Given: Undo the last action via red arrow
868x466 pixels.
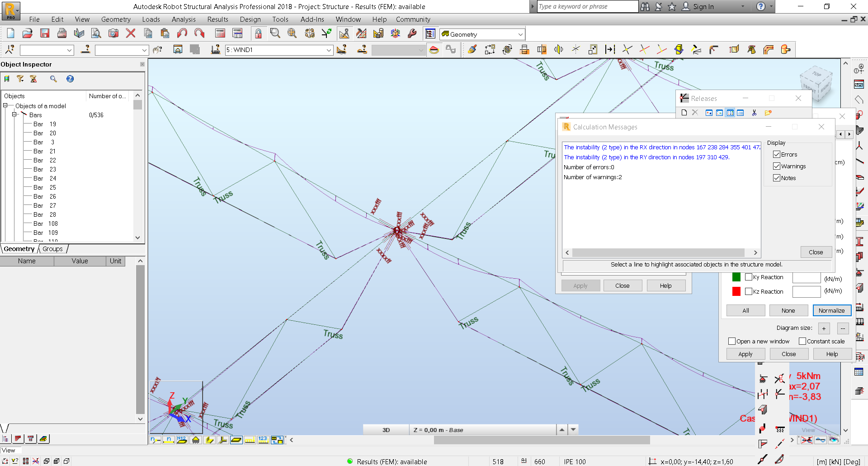Looking at the screenshot, I should (182, 33).
